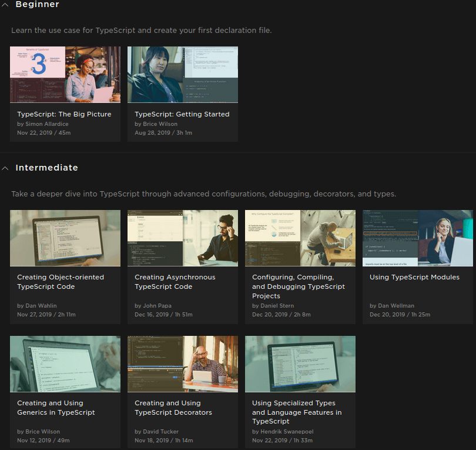Click author name Hendrik Swanepoel
Image resolution: width=476 pixels, height=450 pixels.
(287, 431)
